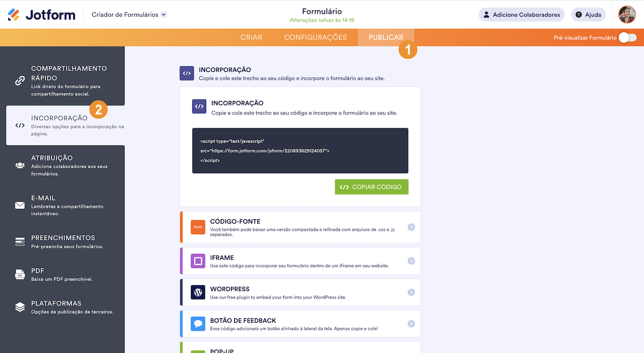Click the embed script code box
644x353 pixels.
click(x=300, y=151)
